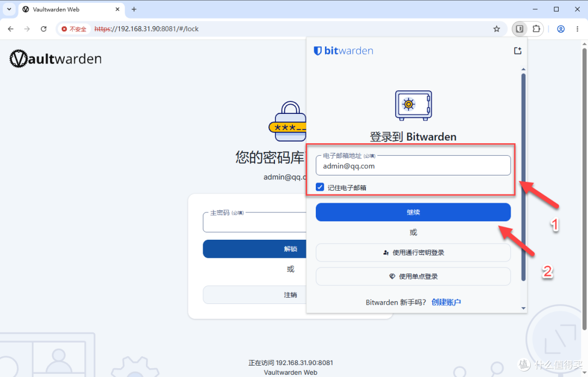Close the Vaultwarden Web tab
588x377 pixels.
click(x=118, y=9)
